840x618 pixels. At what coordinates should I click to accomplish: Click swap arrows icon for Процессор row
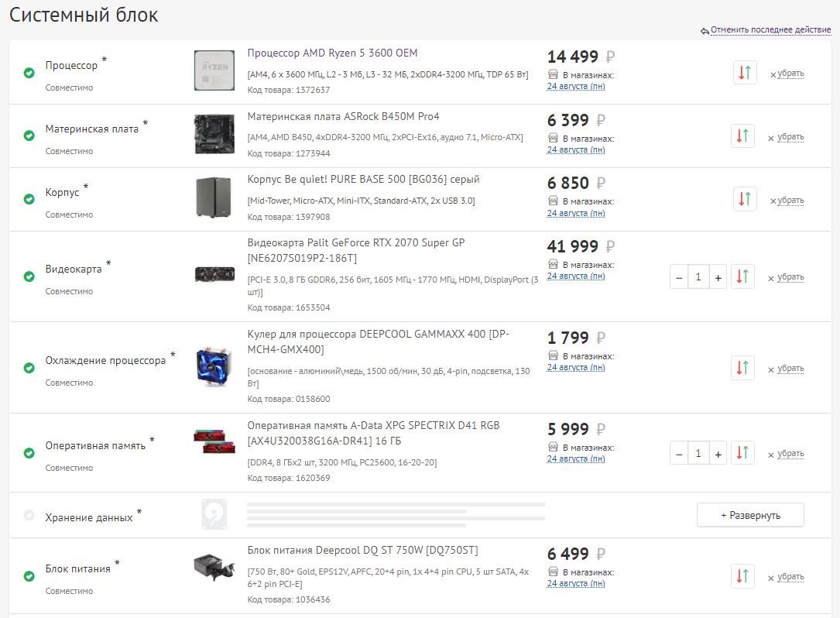pos(745,73)
